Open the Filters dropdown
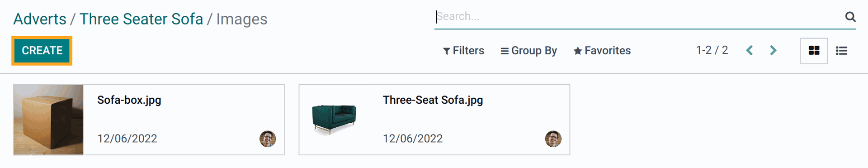 coord(463,51)
